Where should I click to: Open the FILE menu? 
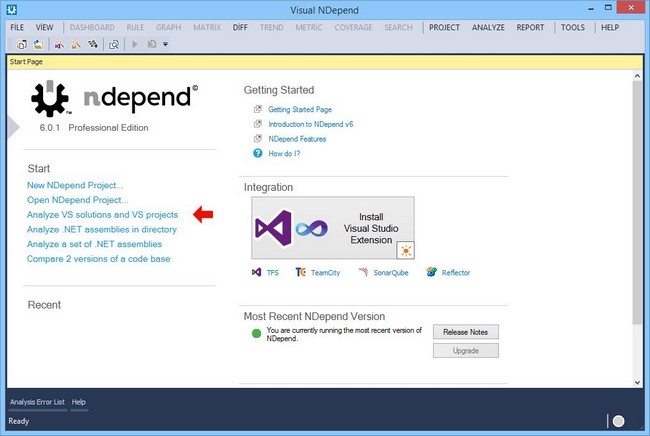pos(17,27)
